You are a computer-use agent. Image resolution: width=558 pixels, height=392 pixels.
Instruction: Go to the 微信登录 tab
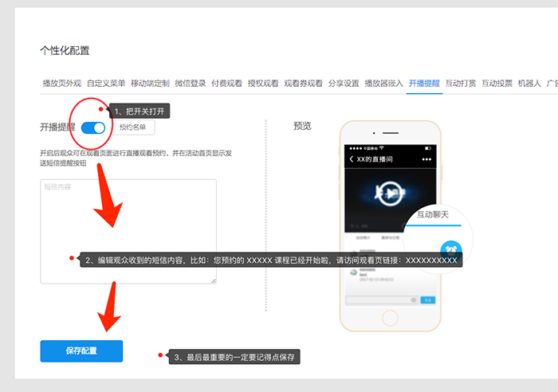pyautogui.click(x=190, y=83)
